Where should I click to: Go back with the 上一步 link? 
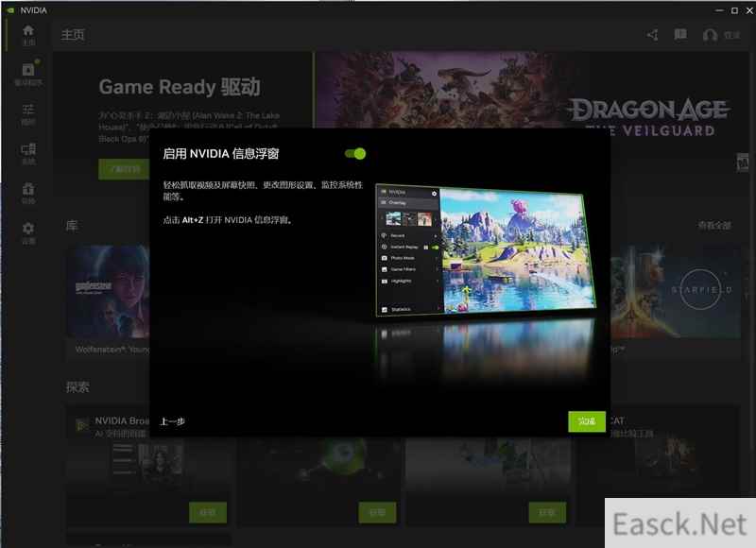point(173,421)
